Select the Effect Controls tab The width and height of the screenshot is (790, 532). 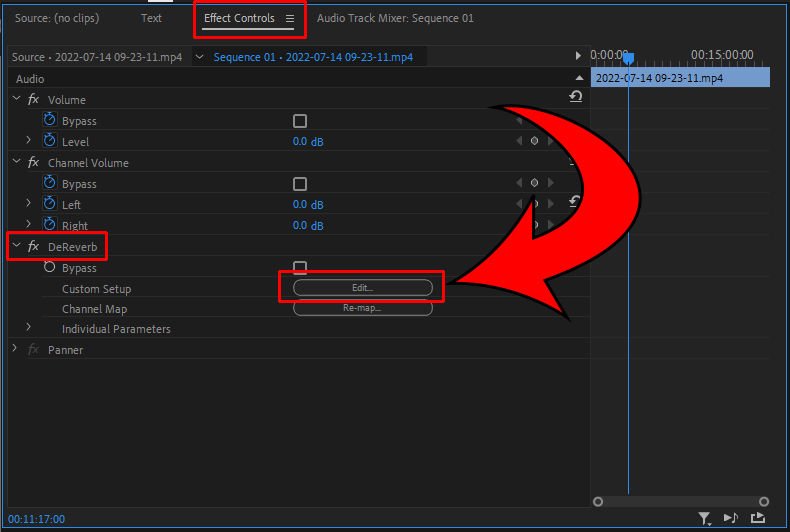pos(239,18)
